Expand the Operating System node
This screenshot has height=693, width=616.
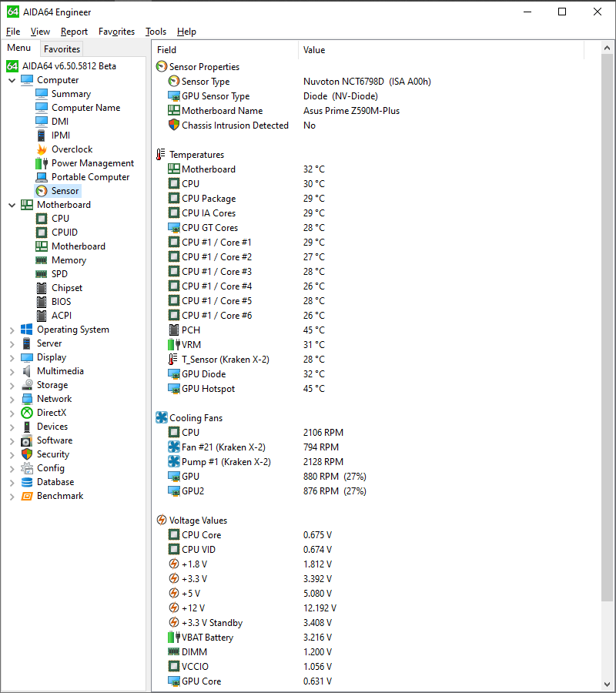(x=12, y=330)
